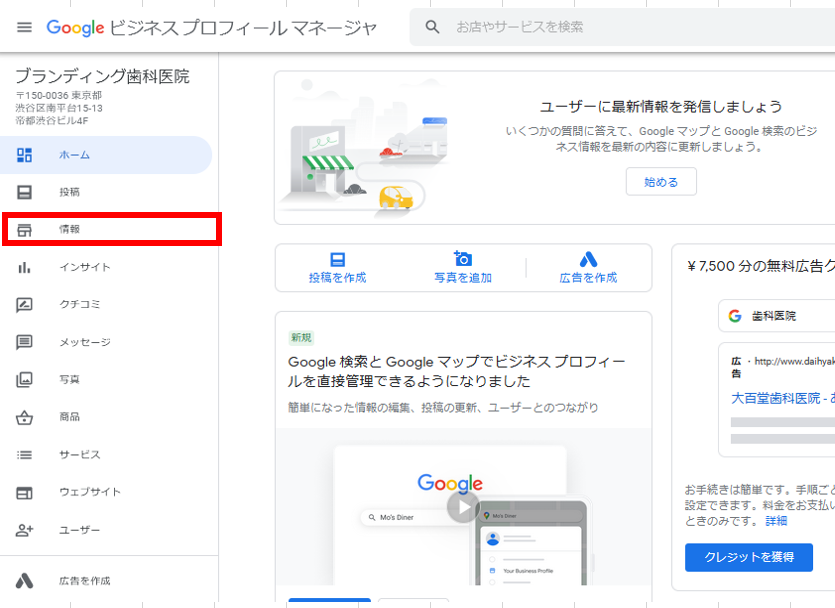
Task: Click the 投稿を作成 label
Action: tap(338, 278)
